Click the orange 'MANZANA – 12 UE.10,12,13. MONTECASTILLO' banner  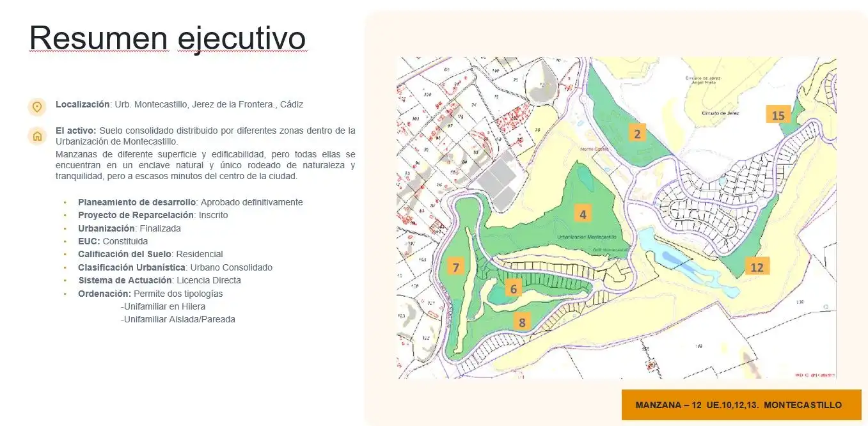click(741, 405)
